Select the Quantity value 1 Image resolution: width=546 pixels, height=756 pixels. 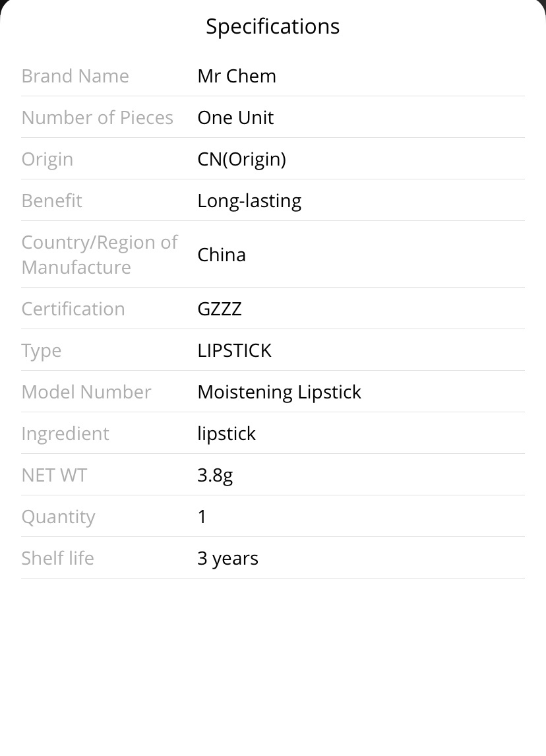click(x=202, y=517)
